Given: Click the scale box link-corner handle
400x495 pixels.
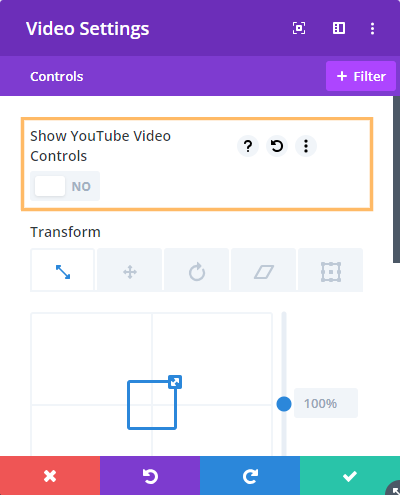Looking at the screenshot, I should (175, 382).
